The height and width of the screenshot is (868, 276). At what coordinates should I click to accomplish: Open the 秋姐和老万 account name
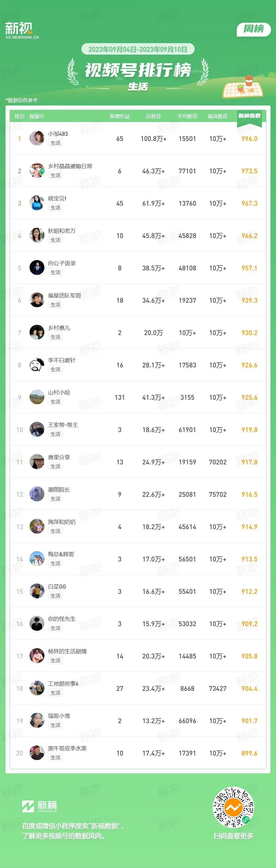[62, 231]
